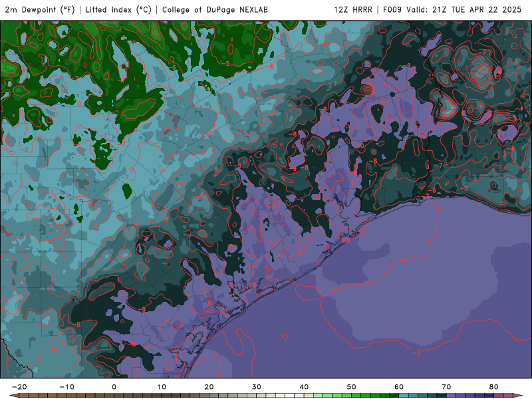Click the 20 label on the color scale

click(209, 387)
